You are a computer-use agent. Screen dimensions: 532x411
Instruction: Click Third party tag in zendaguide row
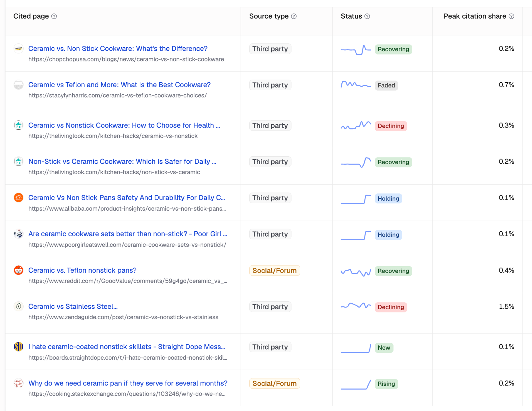click(x=270, y=307)
